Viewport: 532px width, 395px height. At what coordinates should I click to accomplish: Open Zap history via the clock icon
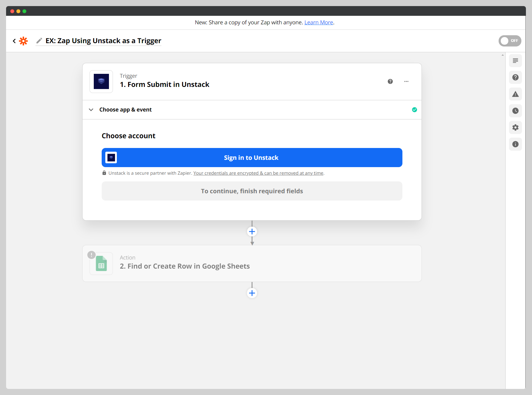click(x=515, y=111)
